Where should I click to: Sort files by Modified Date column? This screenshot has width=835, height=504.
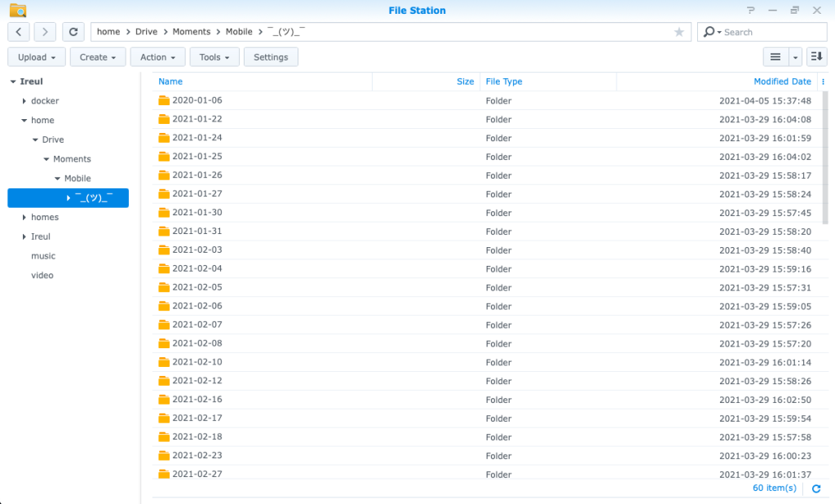(781, 82)
